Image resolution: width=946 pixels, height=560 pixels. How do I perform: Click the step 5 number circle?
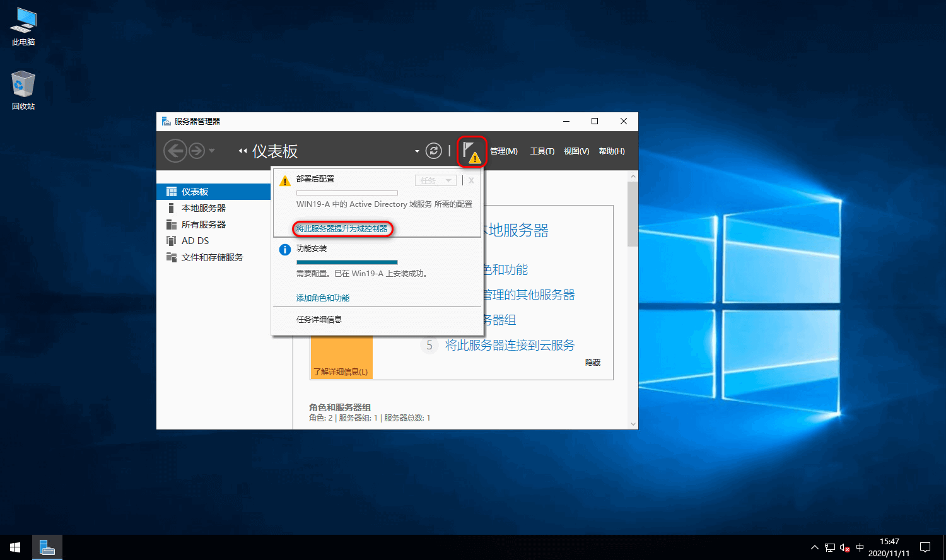[x=429, y=345]
